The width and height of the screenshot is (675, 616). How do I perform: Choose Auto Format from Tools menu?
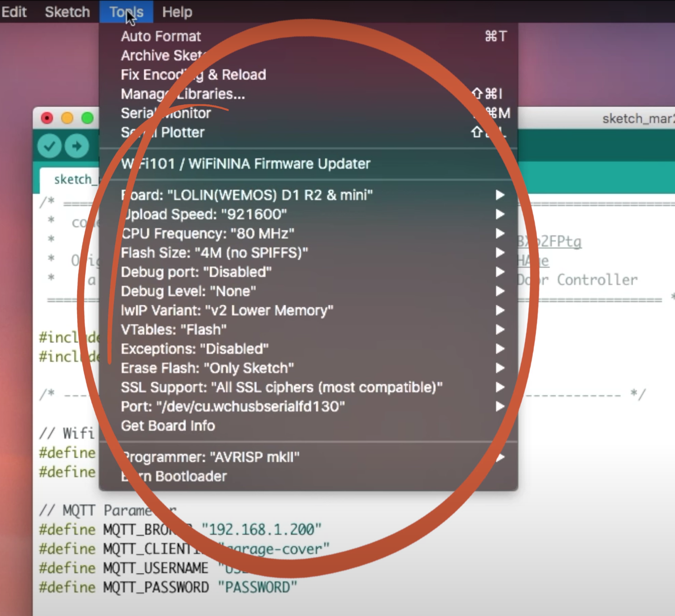coord(308,36)
